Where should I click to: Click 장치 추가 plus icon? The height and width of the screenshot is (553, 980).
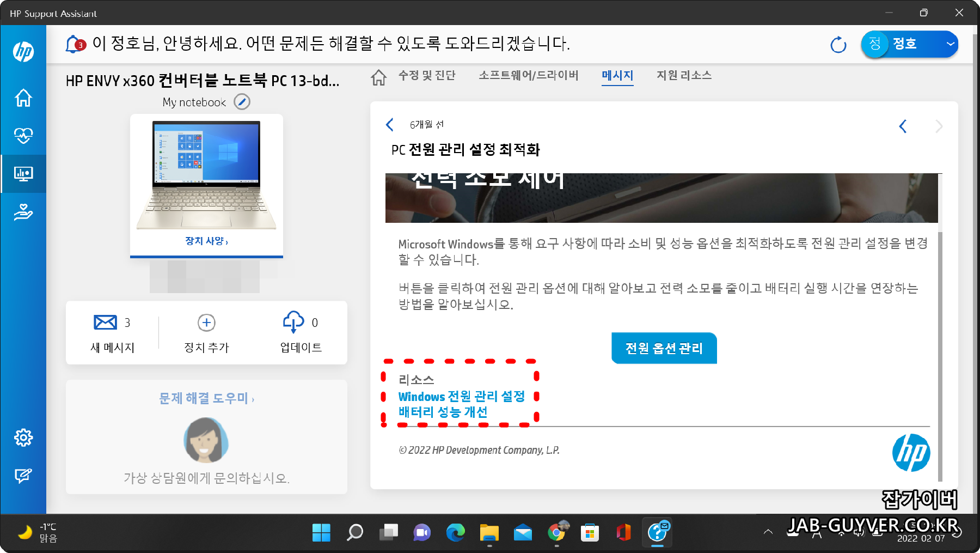coord(206,323)
